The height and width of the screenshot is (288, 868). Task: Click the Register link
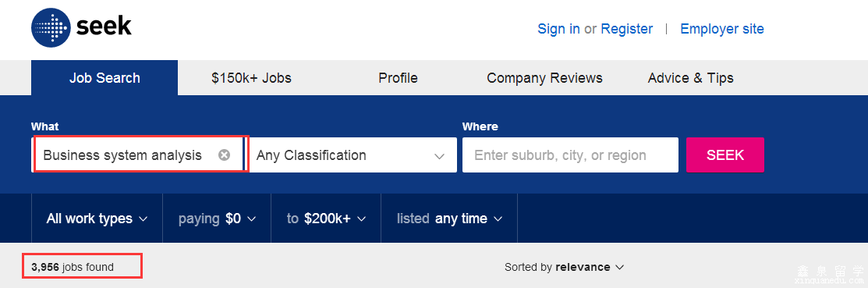[x=627, y=29]
